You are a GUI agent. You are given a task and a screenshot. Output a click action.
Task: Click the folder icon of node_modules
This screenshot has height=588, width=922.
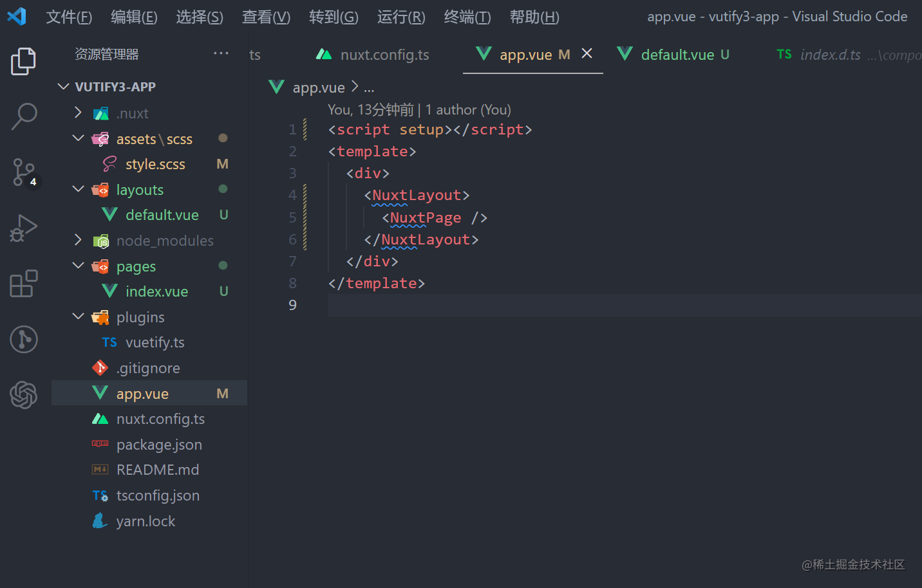coord(100,241)
